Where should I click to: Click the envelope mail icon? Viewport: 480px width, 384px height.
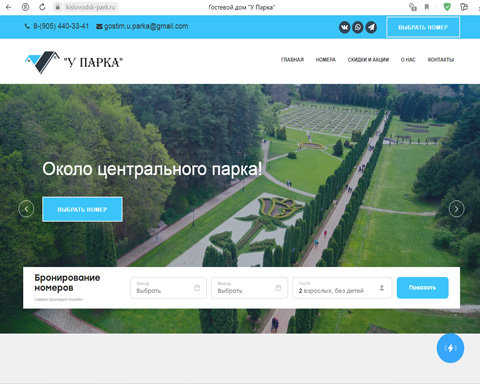[99, 27]
